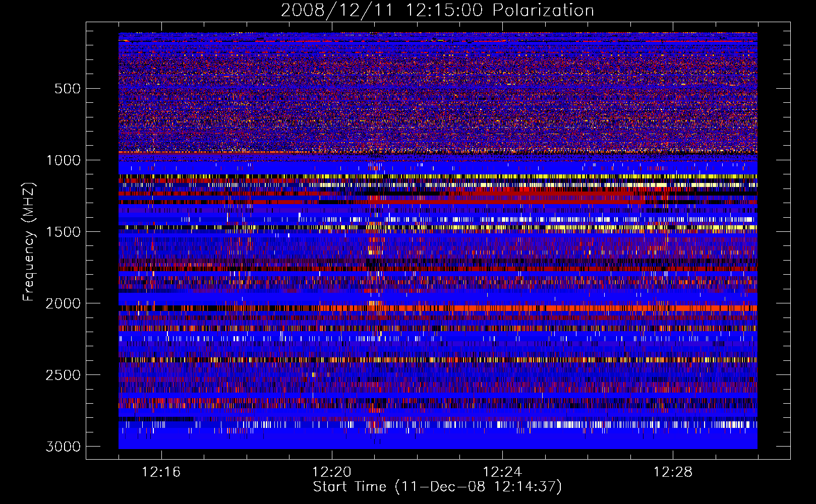Click the 3000 frequency tick label
Screen dimensions: 816x504
tap(63, 447)
